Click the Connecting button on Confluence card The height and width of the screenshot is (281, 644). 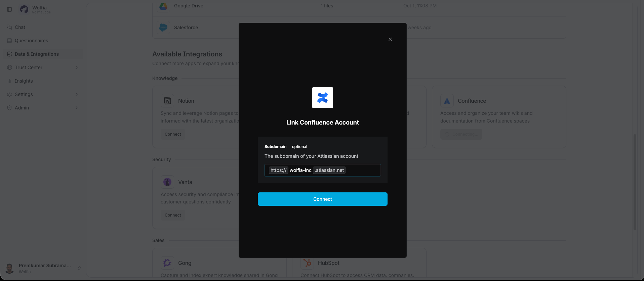(461, 134)
